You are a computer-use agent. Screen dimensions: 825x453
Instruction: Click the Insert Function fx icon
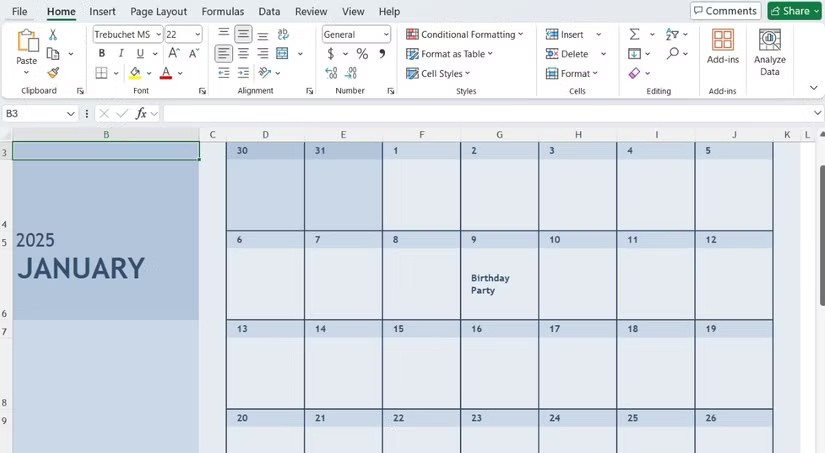point(142,114)
